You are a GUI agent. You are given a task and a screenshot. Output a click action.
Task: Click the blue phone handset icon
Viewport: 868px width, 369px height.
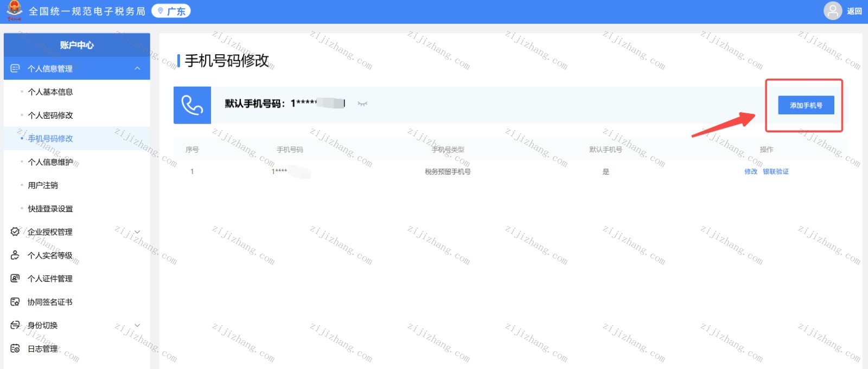[192, 105]
